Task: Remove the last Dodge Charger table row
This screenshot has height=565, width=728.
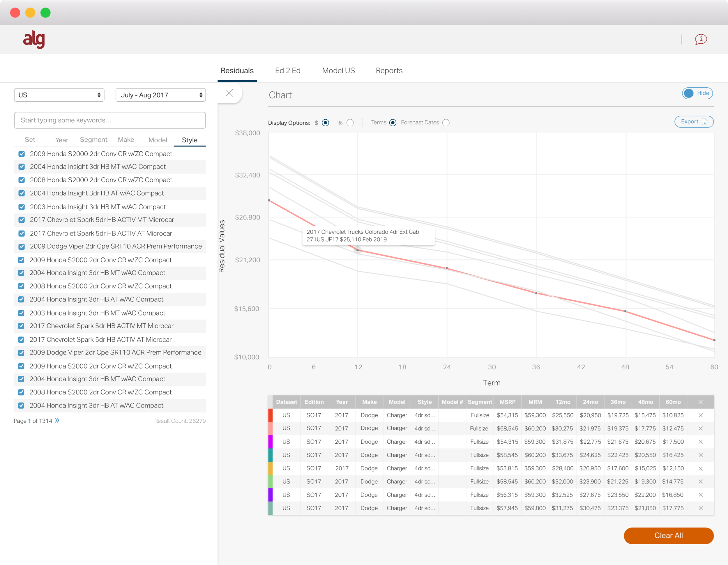Action: click(x=700, y=508)
